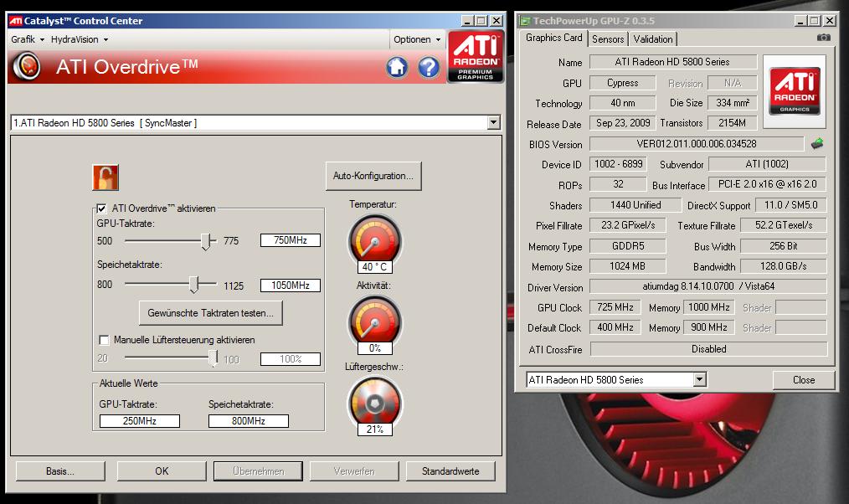The height and width of the screenshot is (504, 849).
Task: Click the 1050MHz memory clock field
Action: tap(291, 285)
